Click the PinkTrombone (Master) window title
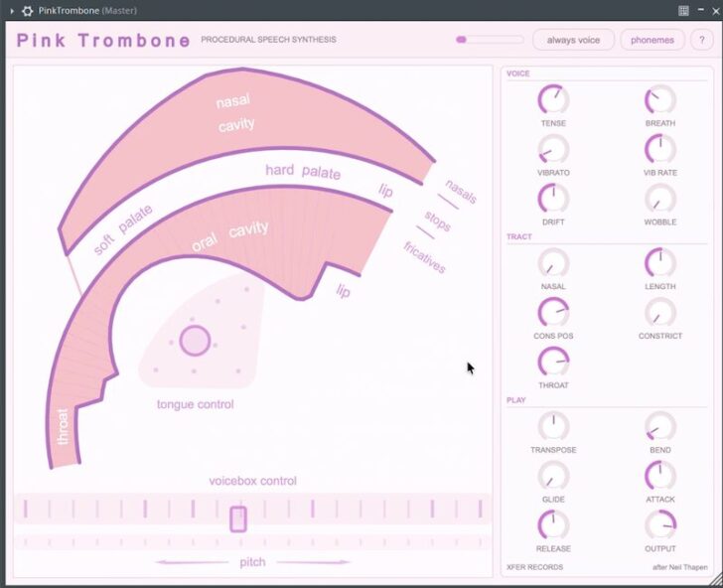This screenshot has height=588, width=723. [x=87, y=11]
